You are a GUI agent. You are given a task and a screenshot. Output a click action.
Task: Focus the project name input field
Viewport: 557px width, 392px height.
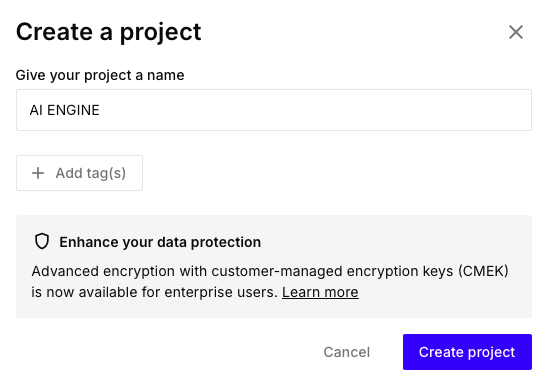274,110
